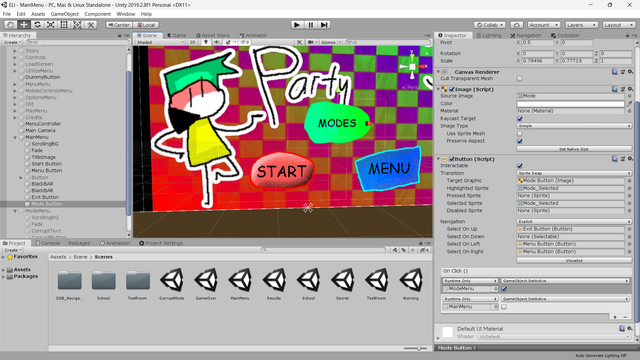
Task: Open the Layers dropdown
Action: pyautogui.click(x=581, y=25)
